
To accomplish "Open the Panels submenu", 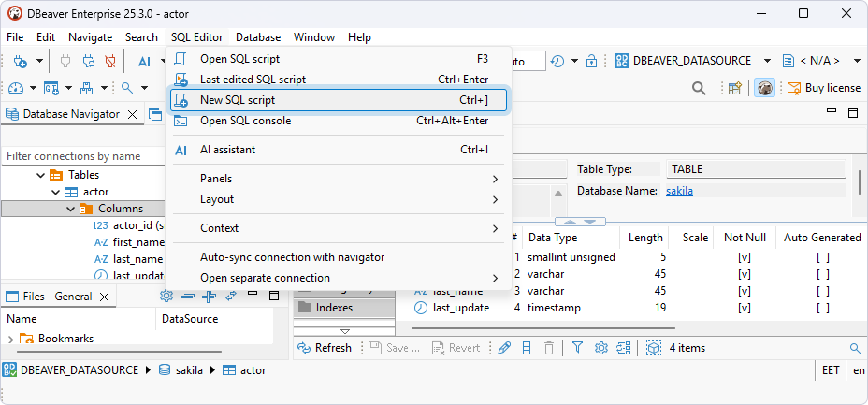I will point(338,179).
